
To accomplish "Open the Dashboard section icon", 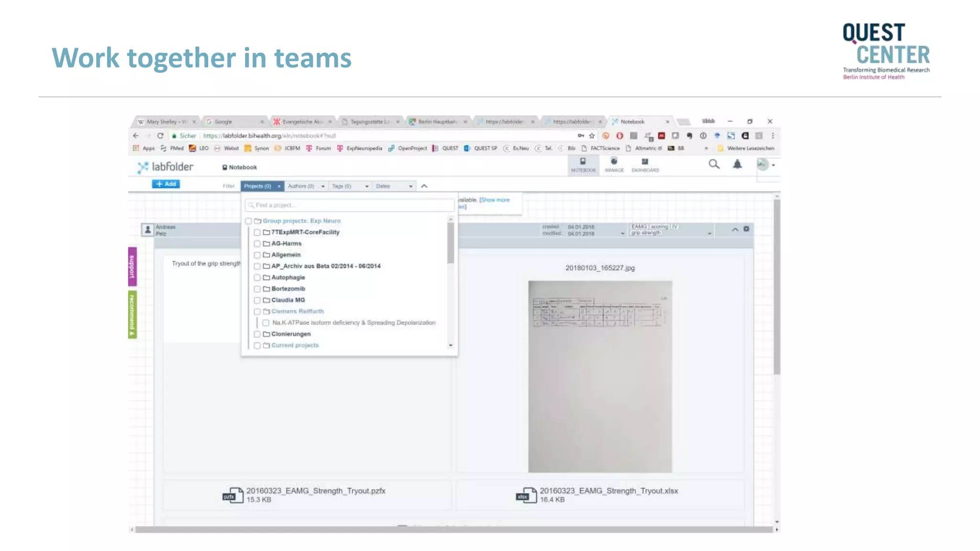I will (x=645, y=165).
